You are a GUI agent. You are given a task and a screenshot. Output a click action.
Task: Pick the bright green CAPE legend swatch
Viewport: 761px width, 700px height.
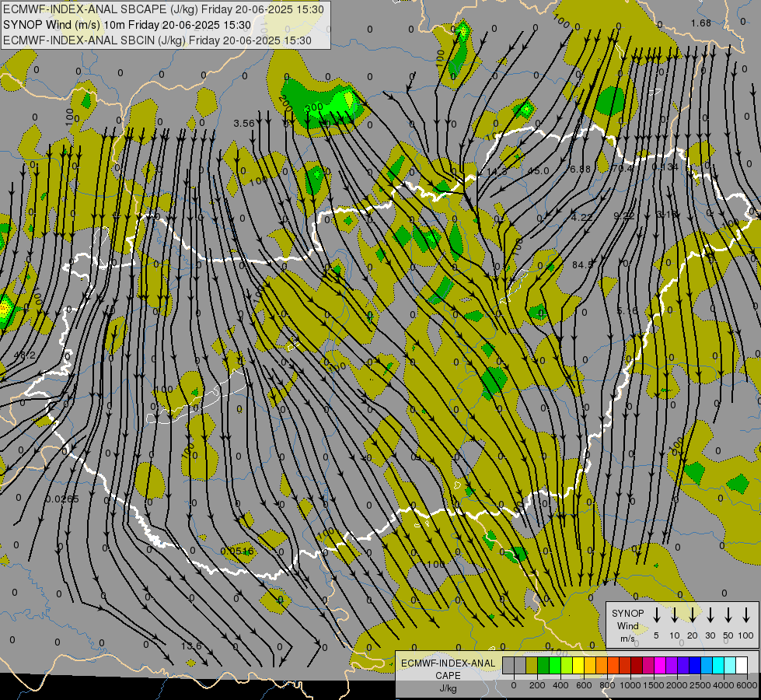click(555, 665)
